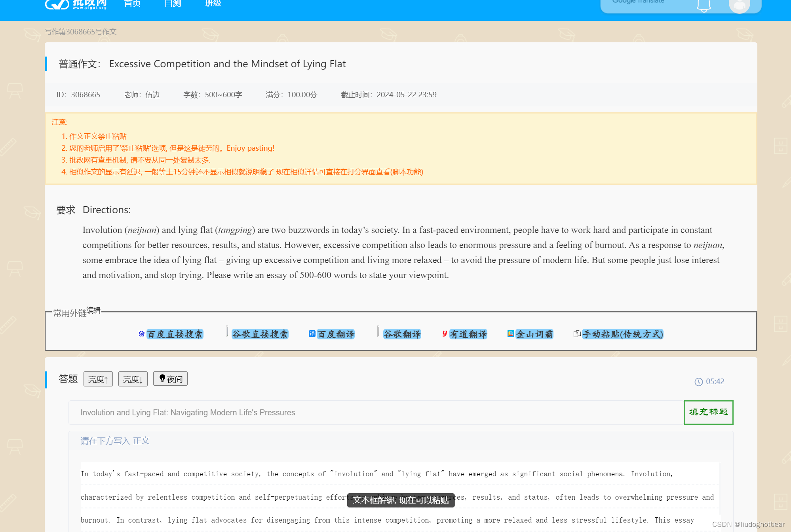Screen dimensions: 791x532
Task: Click the timer clock icon
Action: pyautogui.click(x=698, y=382)
